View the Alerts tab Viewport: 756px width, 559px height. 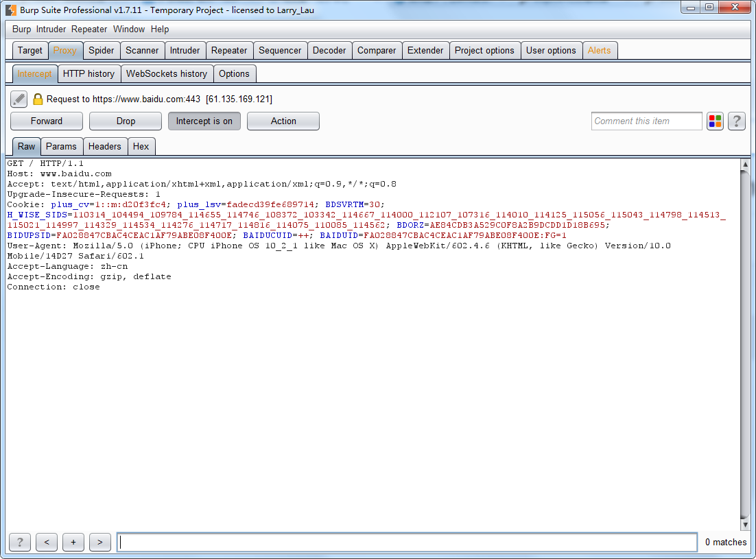coord(600,51)
